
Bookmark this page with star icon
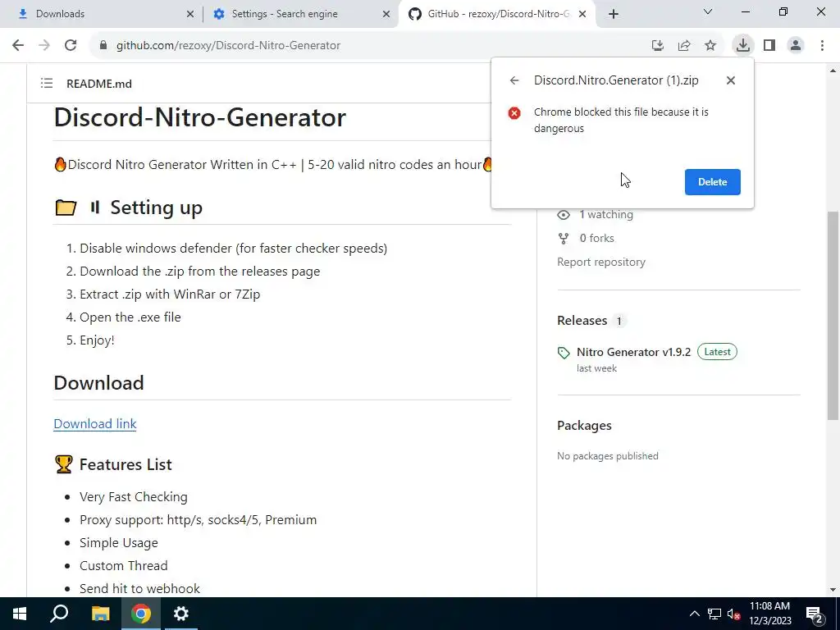[710, 46]
